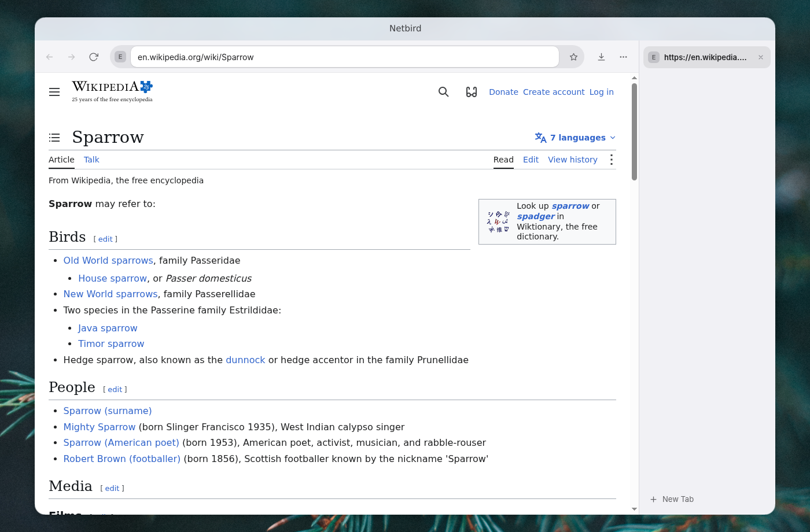Click the Log in link

click(x=602, y=92)
